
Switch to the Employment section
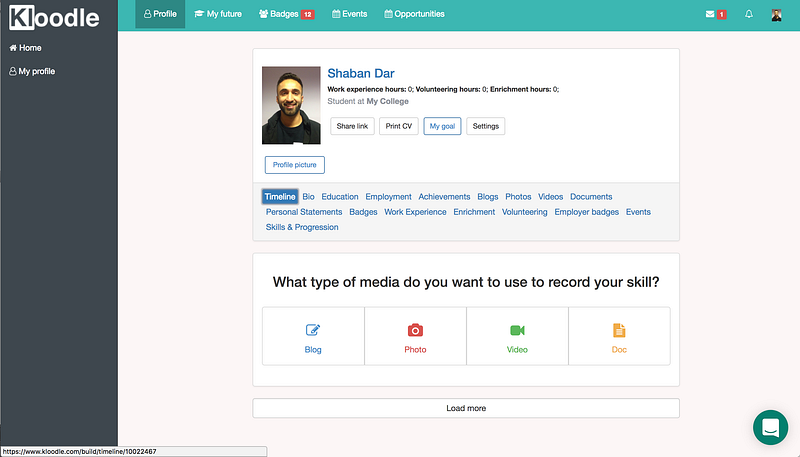388,197
